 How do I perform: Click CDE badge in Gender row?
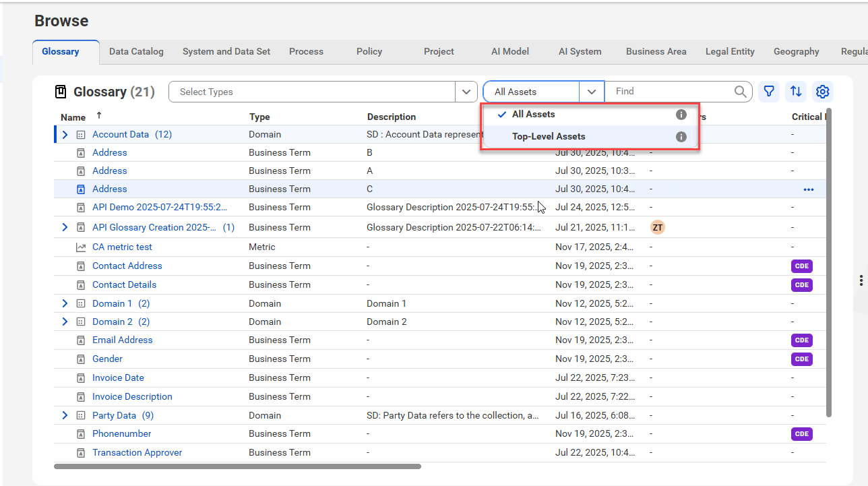tap(802, 359)
